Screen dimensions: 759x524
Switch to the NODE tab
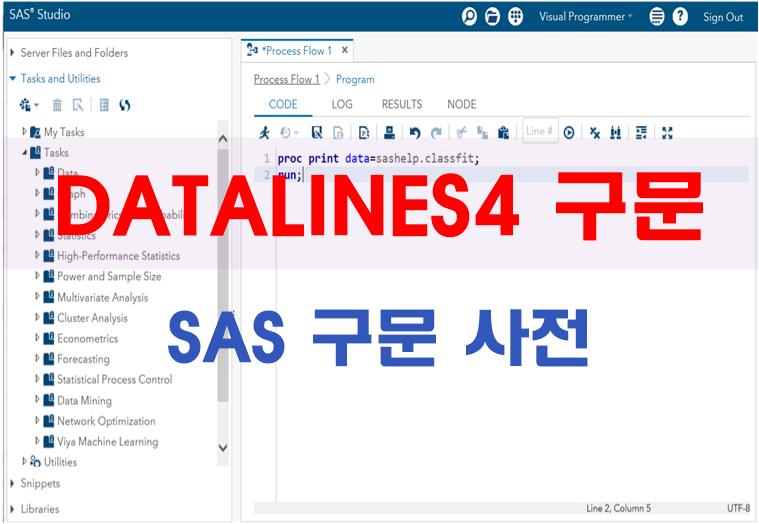click(x=462, y=104)
